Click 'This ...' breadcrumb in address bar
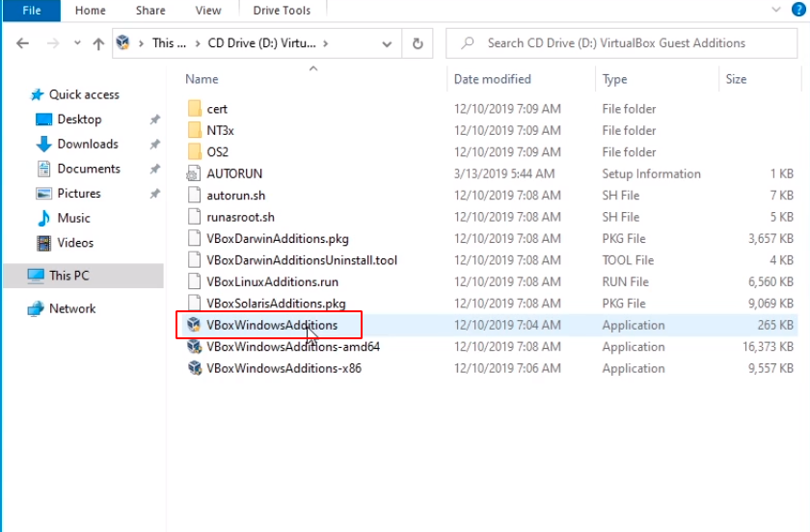The height and width of the screenshot is (532, 810). (169, 43)
